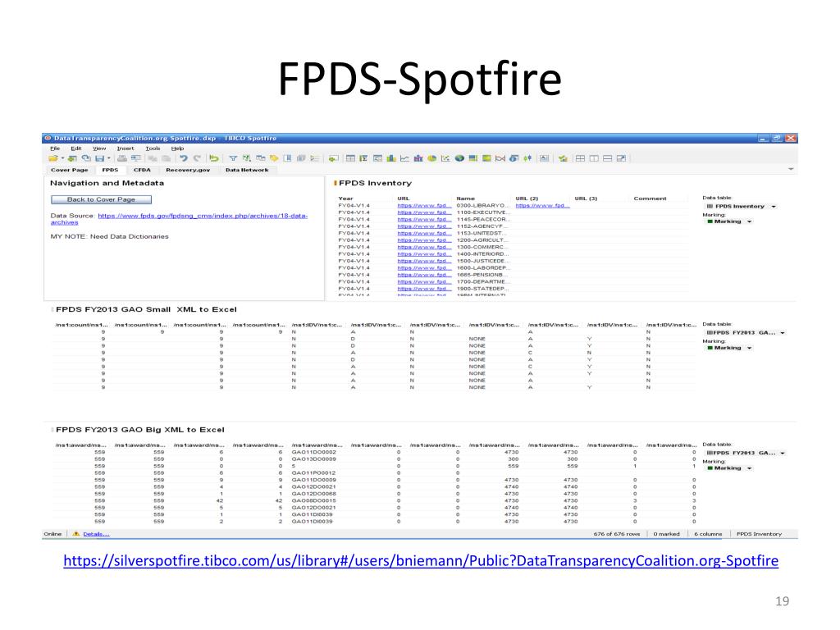This screenshot has width=840, height=630.
Task: Open the Insert menu
Action: coord(126,148)
